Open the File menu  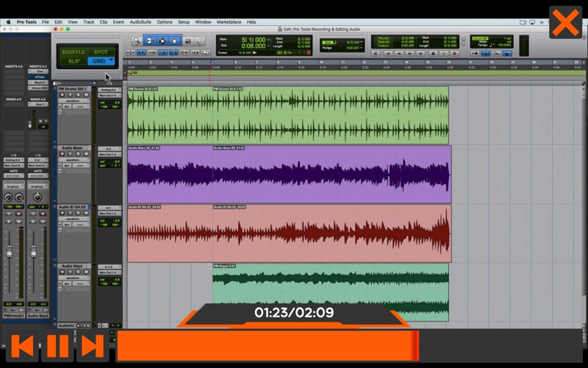(x=46, y=22)
